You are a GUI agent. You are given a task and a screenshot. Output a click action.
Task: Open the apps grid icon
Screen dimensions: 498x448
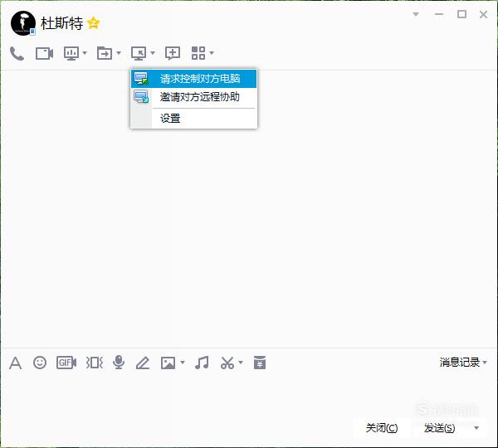[x=198, y=53]
